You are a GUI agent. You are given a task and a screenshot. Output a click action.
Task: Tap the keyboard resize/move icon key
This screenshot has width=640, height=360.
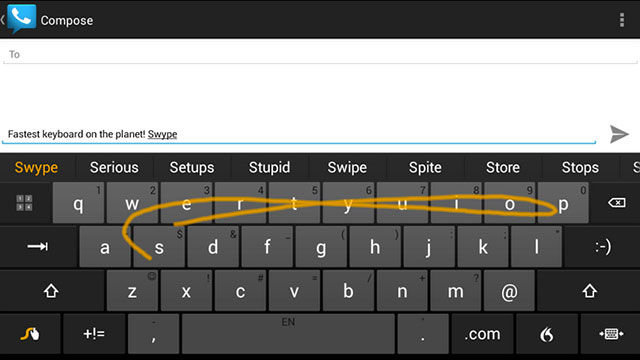[x=611, y=334]
